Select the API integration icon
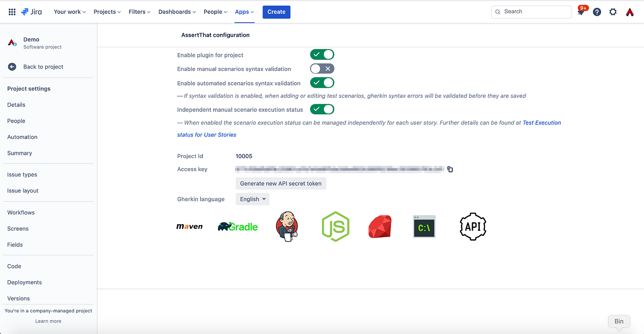The image size is (644, 334). tap(473, 226)
